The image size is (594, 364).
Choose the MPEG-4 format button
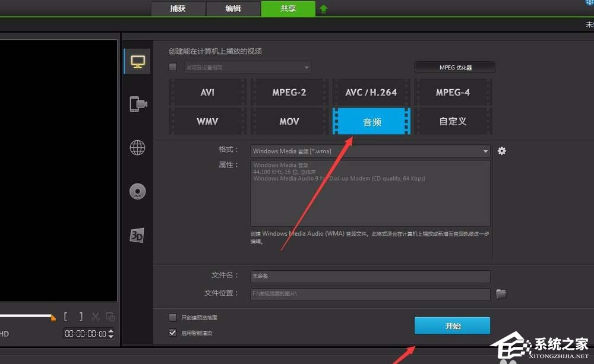click(x=453, y=93)
